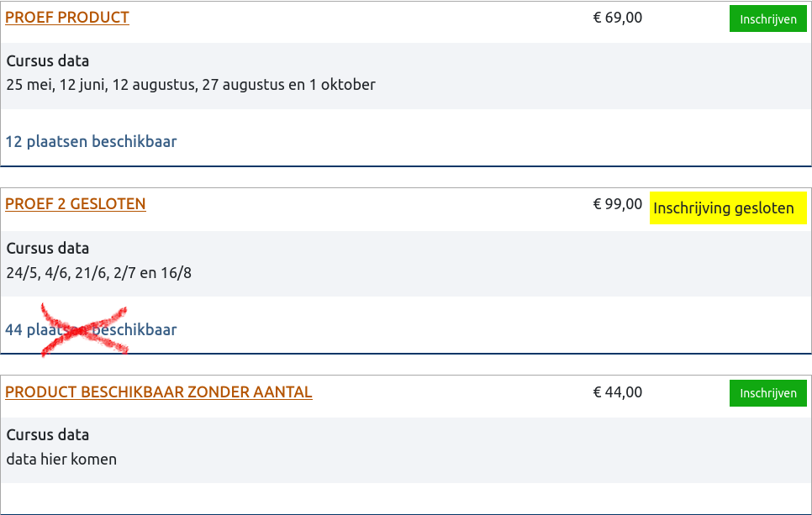
Task: Open the PROEF 2 GESLOTEN link
Action: click(76, 203)
